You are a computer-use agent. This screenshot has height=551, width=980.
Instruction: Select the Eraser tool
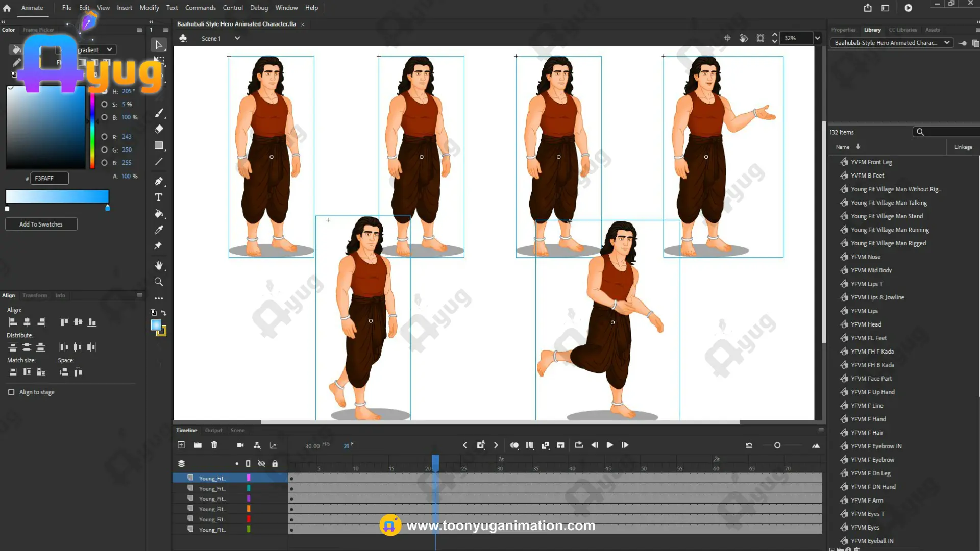[159, 129]
